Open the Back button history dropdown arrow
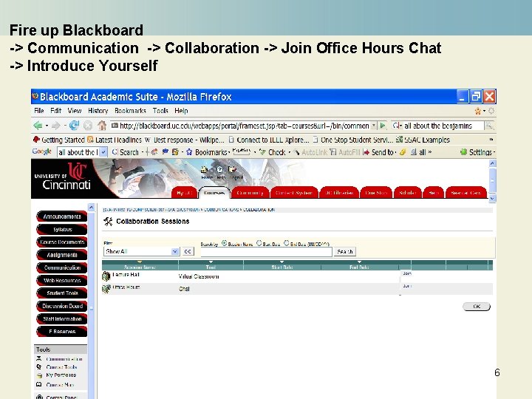 click(47, 126)
